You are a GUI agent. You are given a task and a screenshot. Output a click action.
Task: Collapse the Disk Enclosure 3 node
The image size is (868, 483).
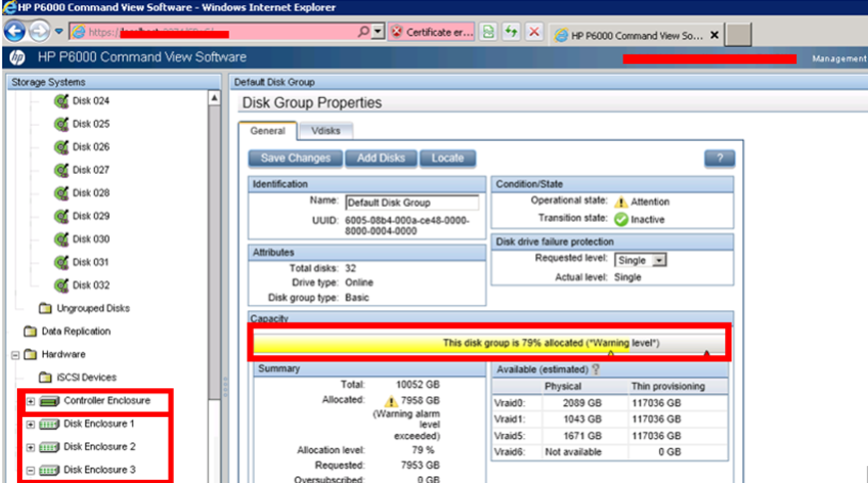coord(30,470)
